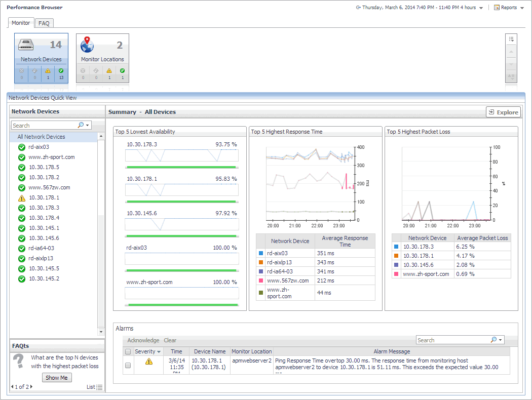The image size is (532, 400).
Task: Go to next FAQ using right arrow
Action: [x=31, y=387]
